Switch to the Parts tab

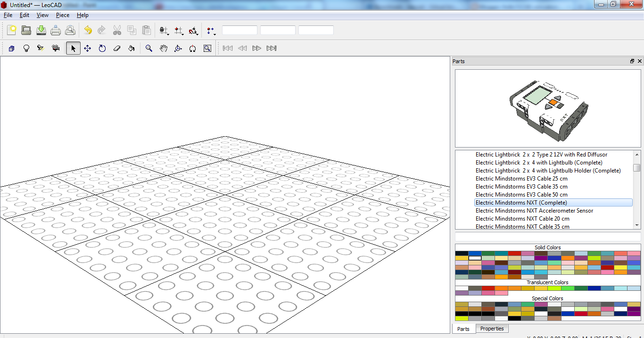(x=463, y=329)
